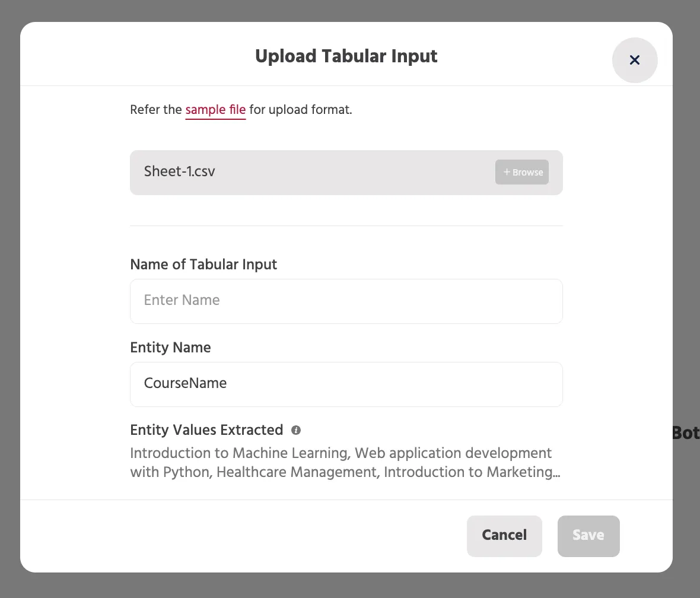Click the CourseName entity name field
The height and width of the screenshot is (598, 700).
click(346, 384)
